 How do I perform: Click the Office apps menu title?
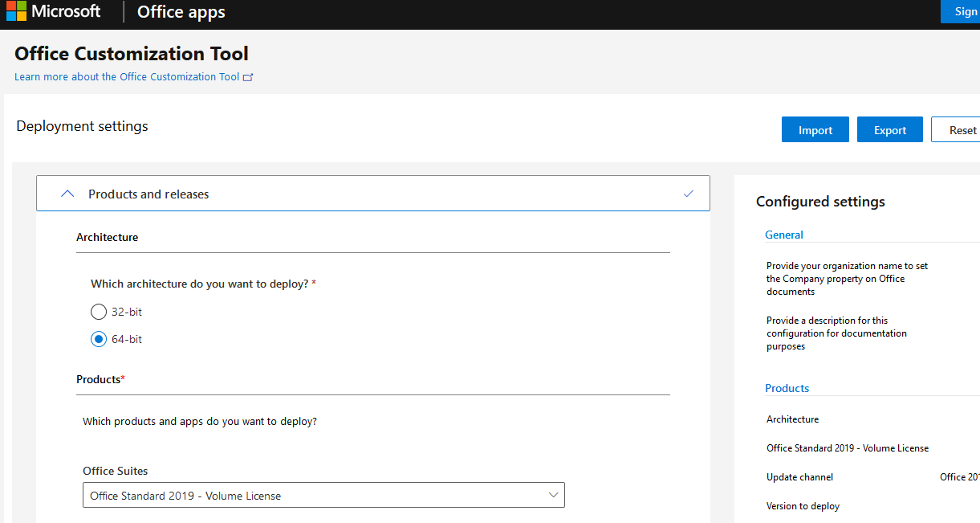point(180,11)
